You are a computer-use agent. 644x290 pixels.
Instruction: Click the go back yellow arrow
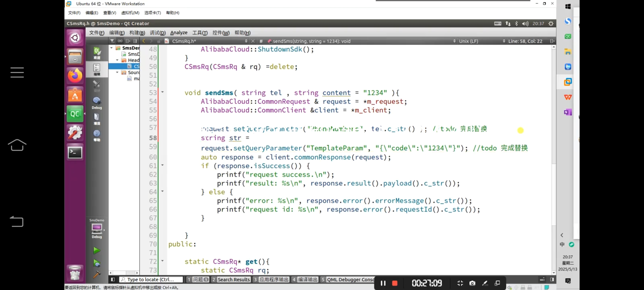click(x=144, y=41)
